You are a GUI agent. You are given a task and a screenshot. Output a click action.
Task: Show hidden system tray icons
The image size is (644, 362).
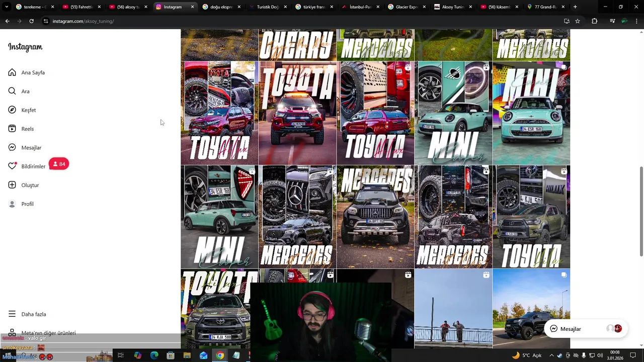coord(551,355)
